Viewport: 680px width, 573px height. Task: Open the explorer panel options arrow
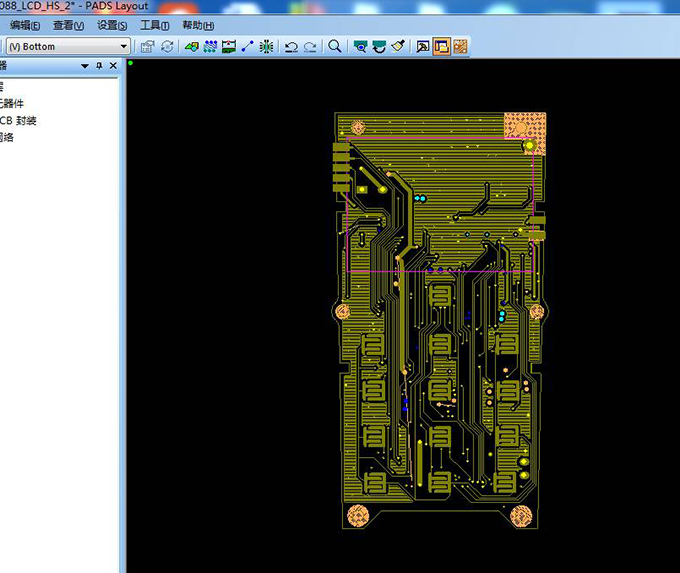tap(85, 66)
